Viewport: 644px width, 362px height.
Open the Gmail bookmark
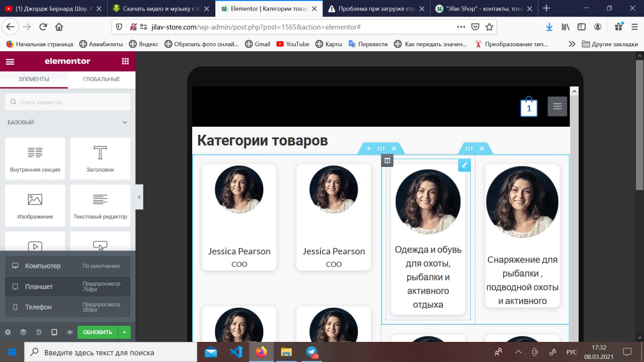click(x=258, y=44)
